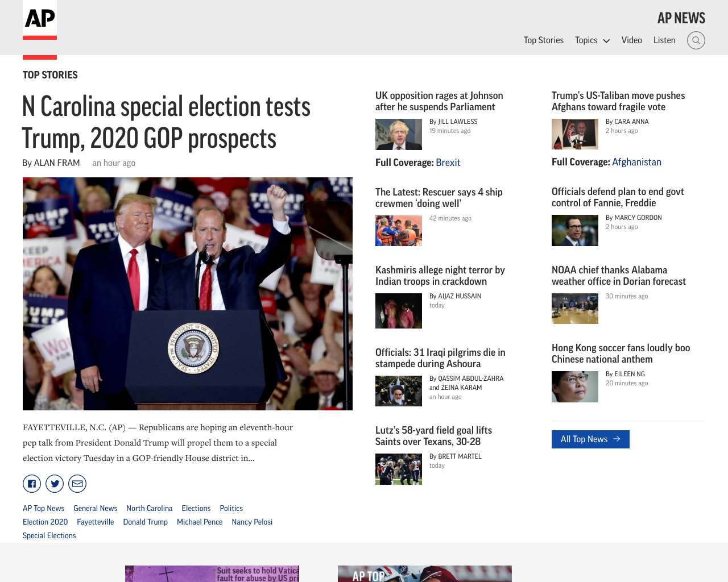Expand the Topics dropdown menu

pyautogui.click(x=592, y=40)
